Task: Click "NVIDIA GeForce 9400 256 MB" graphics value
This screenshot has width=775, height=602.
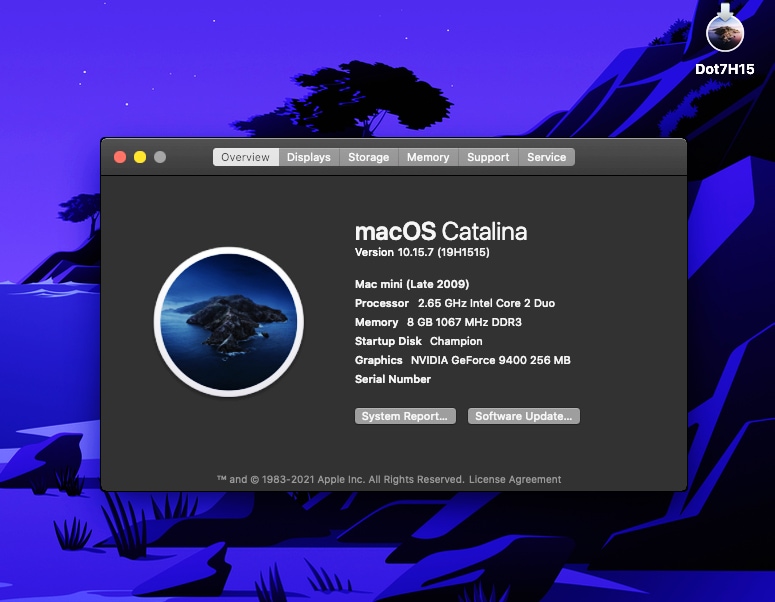Action: tap(491, 360)
